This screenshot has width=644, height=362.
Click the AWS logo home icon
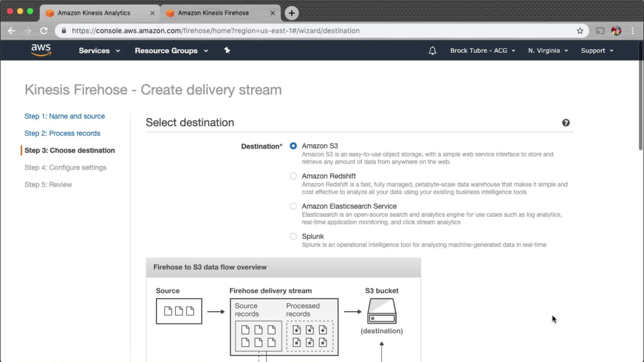[x=41, y=50]
